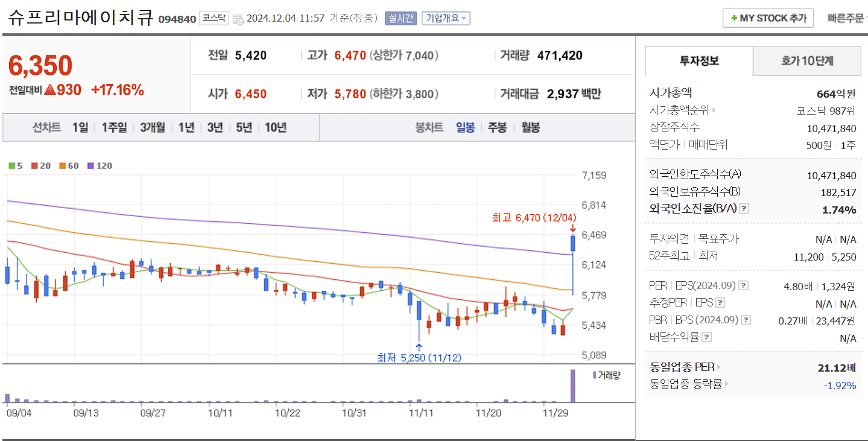
Task: Click the 52주 최고 최저 values 11,200 5,250
Action: pyautogui.click(x=825, y=256)
